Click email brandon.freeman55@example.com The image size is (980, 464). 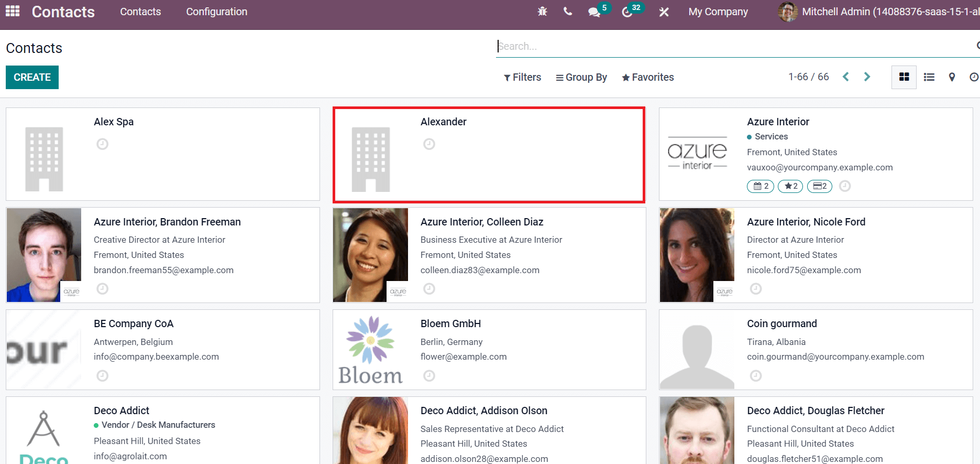tap(163, 270)
